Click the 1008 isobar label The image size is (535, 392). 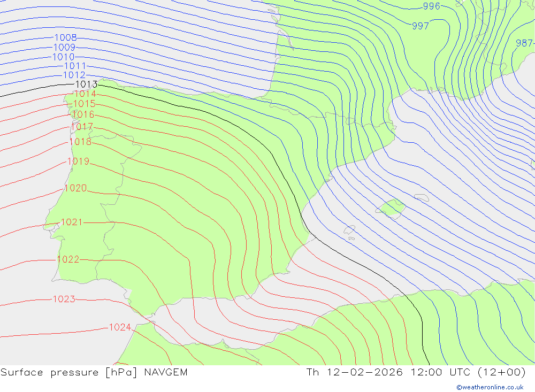click(66, 37)
